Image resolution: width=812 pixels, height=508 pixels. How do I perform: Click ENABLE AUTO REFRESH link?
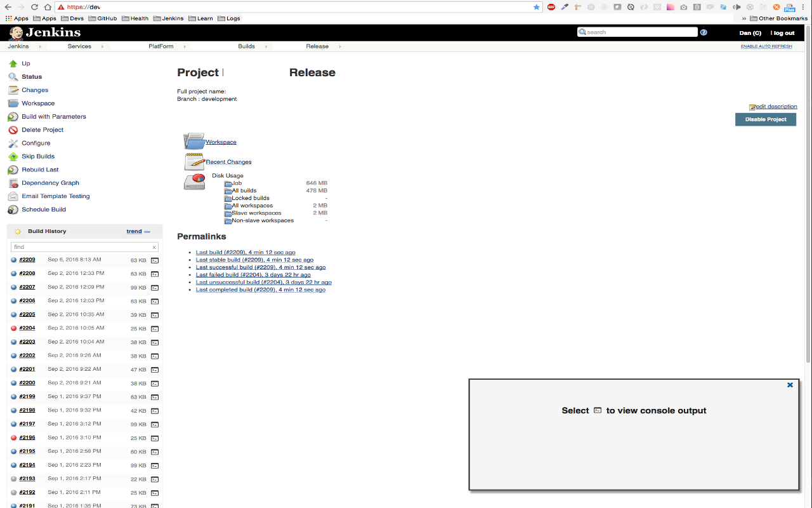(766, 46)
